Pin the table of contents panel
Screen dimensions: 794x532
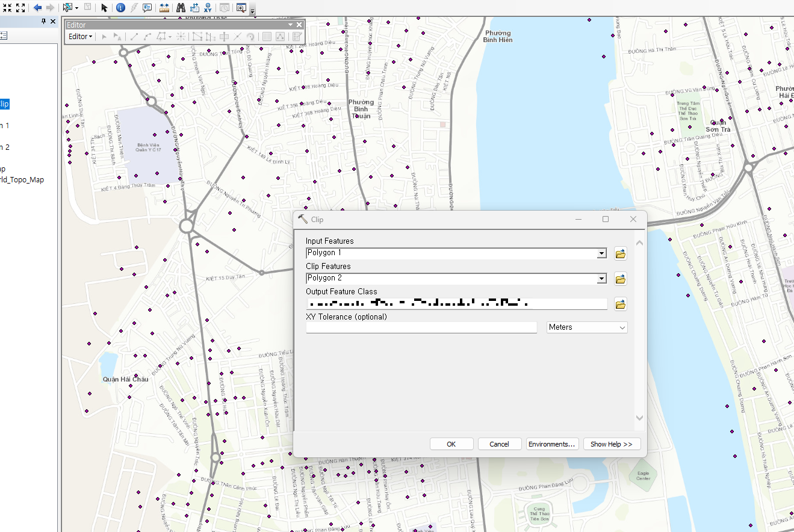pyautogui.click(x=43, y=22)
